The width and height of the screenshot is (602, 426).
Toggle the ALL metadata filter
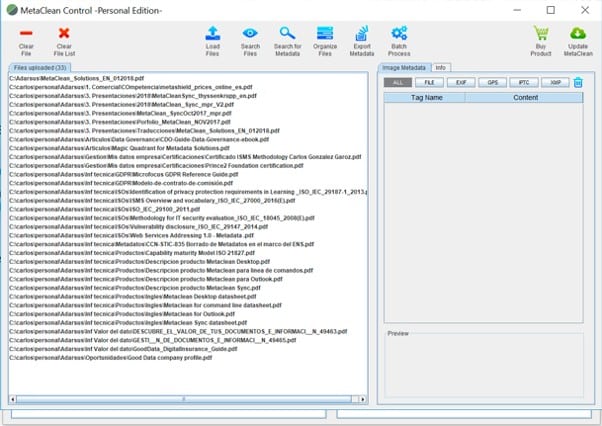click(397, 82)
